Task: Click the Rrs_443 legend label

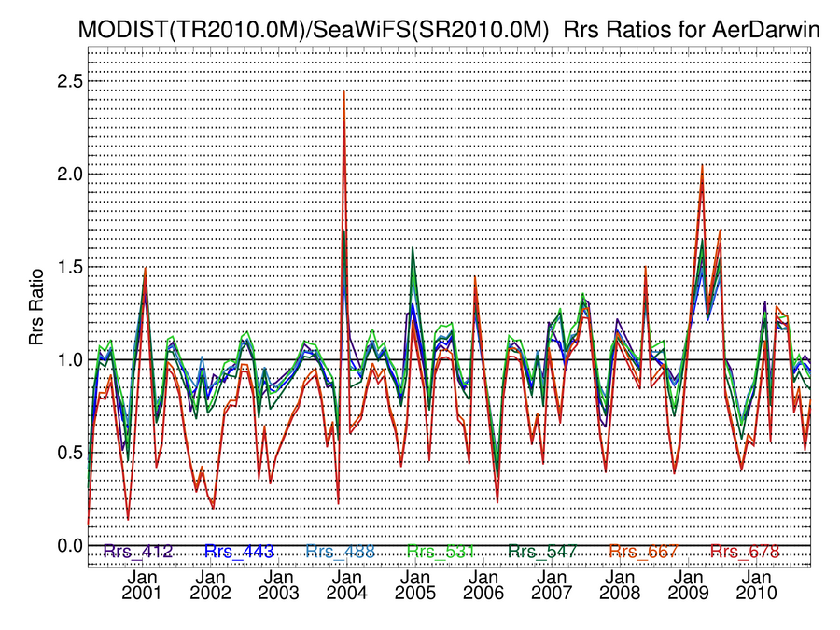Action: point(239,552)
